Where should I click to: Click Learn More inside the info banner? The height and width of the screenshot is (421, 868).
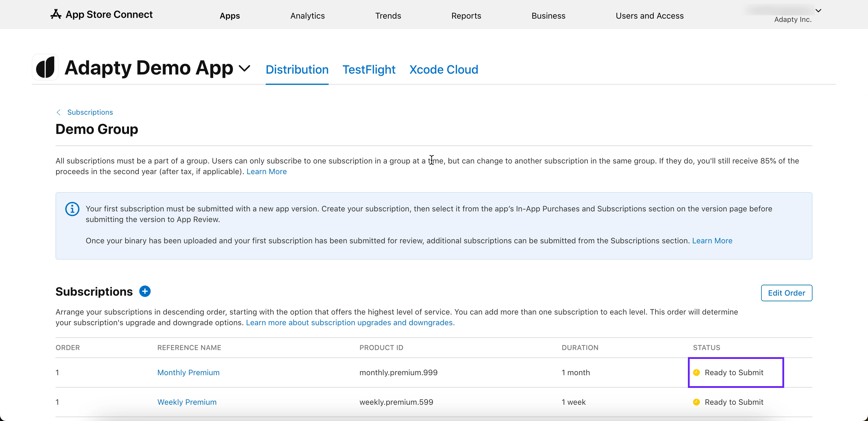click(x=712, y=241)
